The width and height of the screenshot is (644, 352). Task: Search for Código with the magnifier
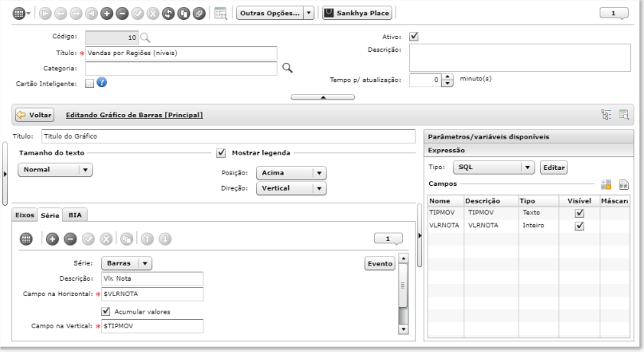[145, 37]
